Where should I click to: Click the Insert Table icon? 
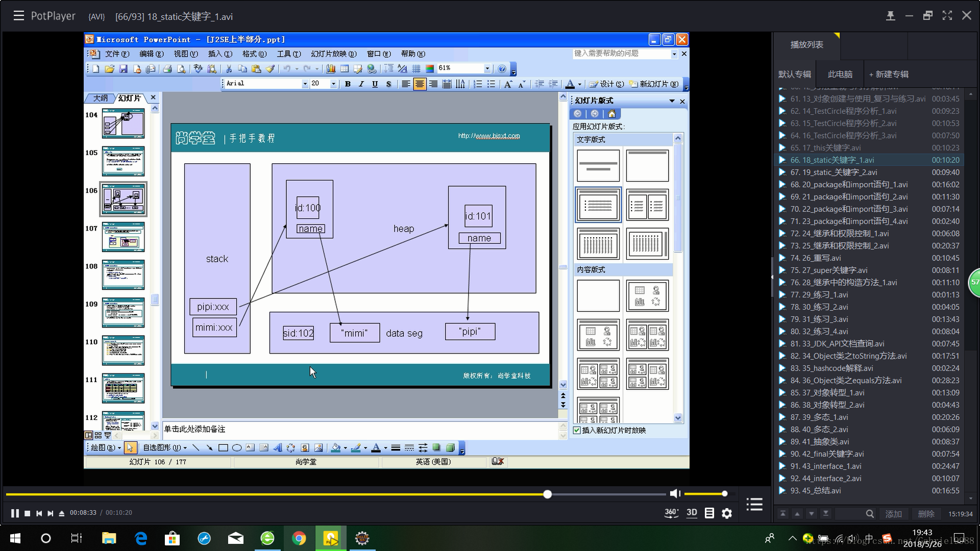[345, 69]
